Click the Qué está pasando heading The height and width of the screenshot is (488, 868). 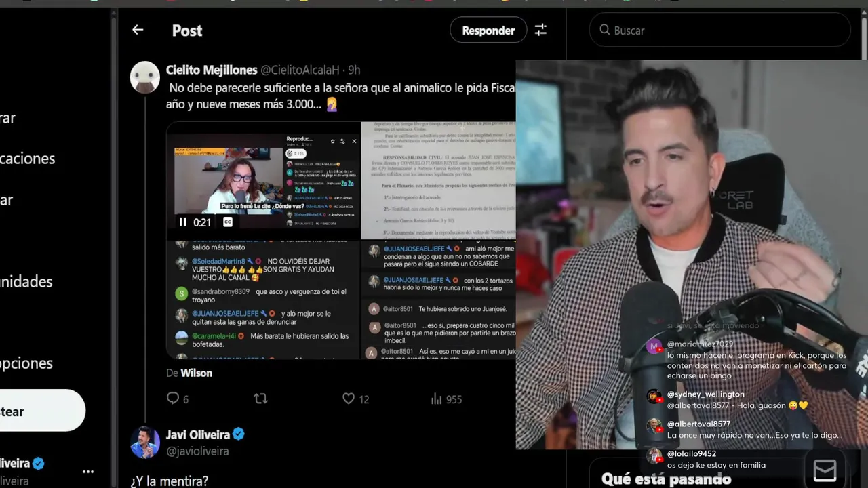666,479
